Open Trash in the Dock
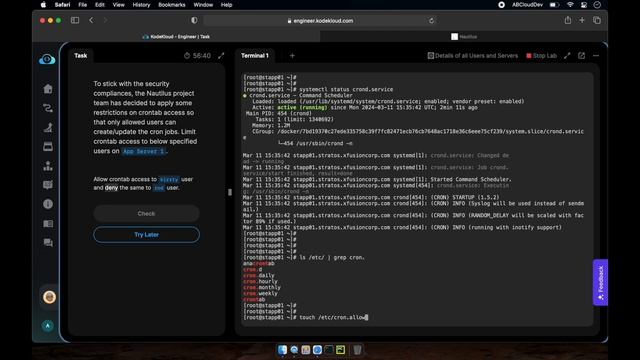 click(357, 350)
